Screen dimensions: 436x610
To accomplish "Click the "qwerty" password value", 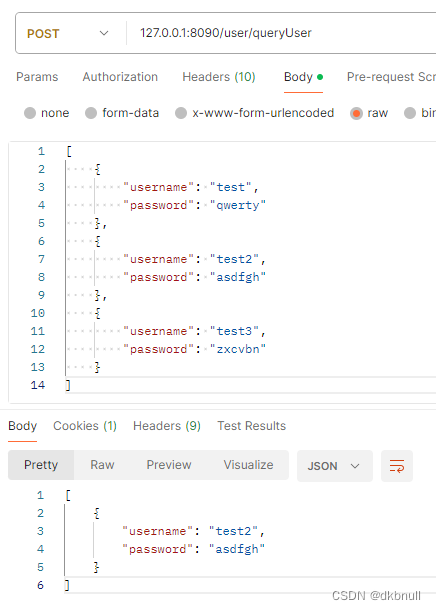I will click(238, 205).
